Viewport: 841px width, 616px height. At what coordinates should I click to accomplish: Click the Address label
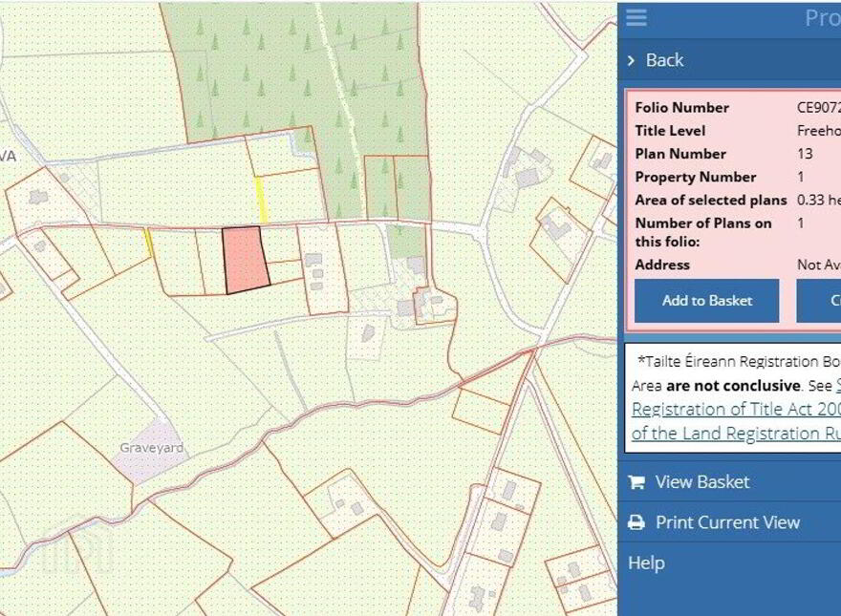coord(662,265)
